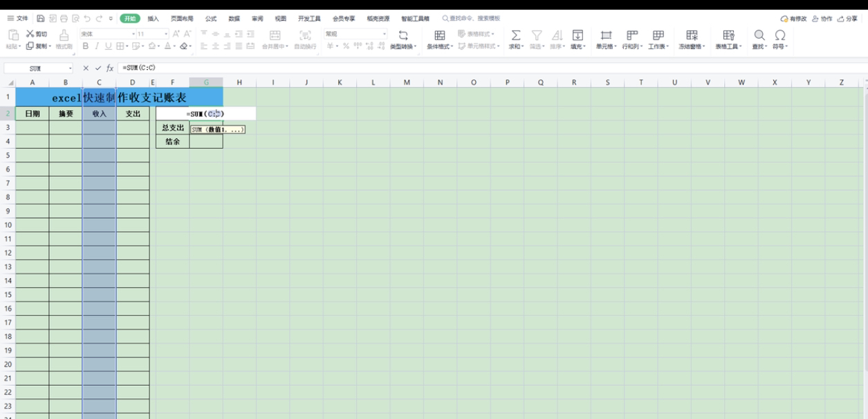Toggle Italic formatting (I)
Viewport: 868px width, 419px height.
[x=97, y=46]
